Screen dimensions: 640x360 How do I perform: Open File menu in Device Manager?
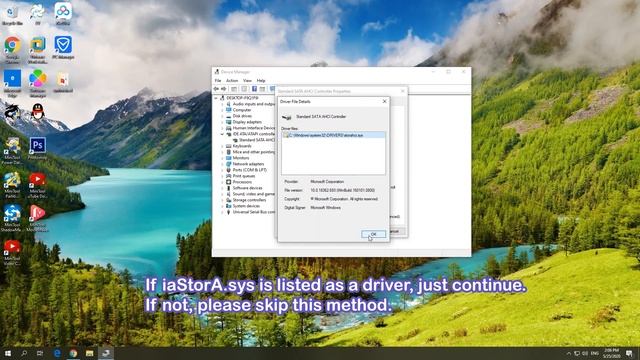(x=218, y=81)
